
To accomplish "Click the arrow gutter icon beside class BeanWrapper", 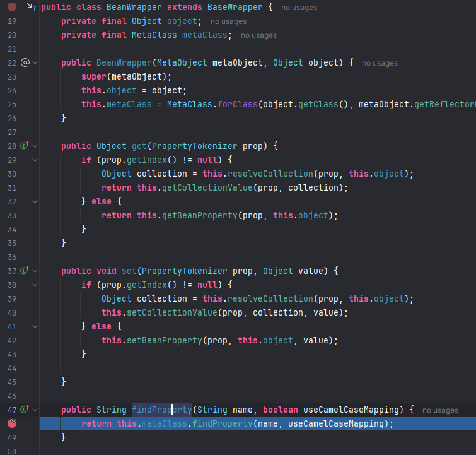I will pos(32,7).
